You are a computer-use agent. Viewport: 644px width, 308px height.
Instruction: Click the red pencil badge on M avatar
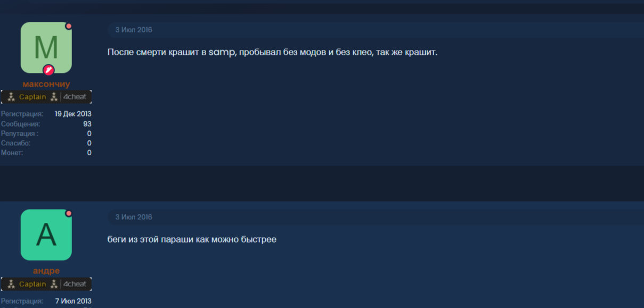coord(48,70)
